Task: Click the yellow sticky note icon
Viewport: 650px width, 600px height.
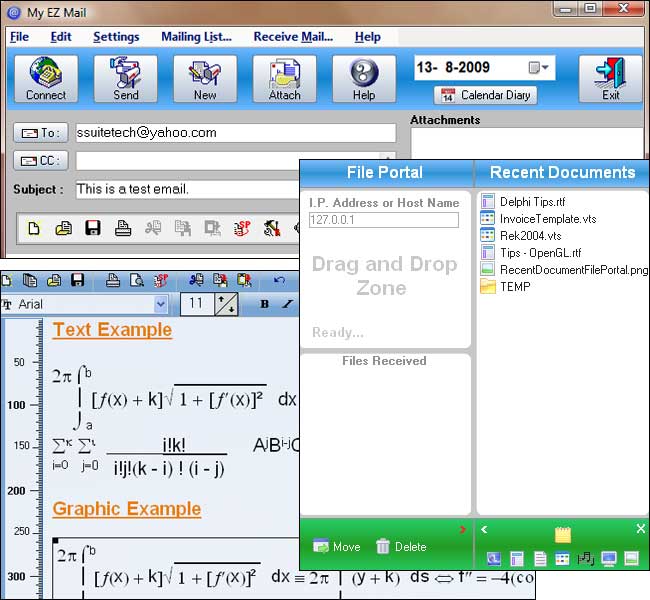Action: point(563,534)
